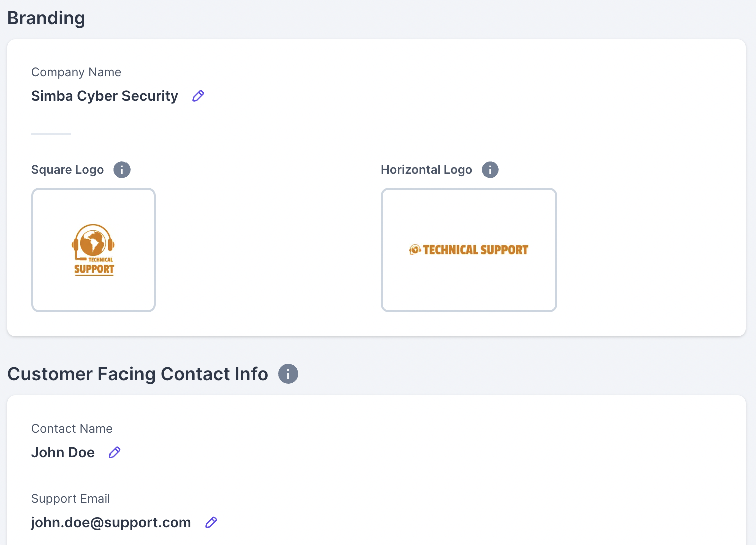Edit the support email address
The image size is (756, 545).
(x=211, y=522)
